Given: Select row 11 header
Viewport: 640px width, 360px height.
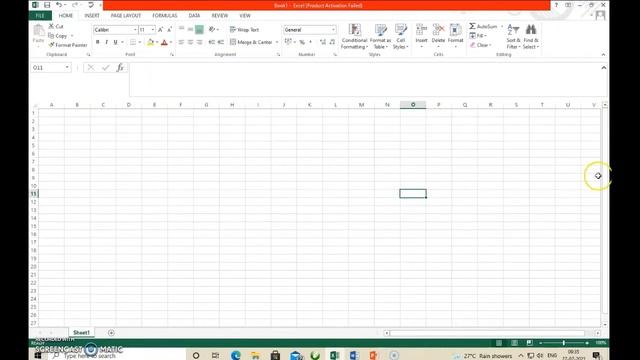Looking at the screenshot, I should point(33,194).
